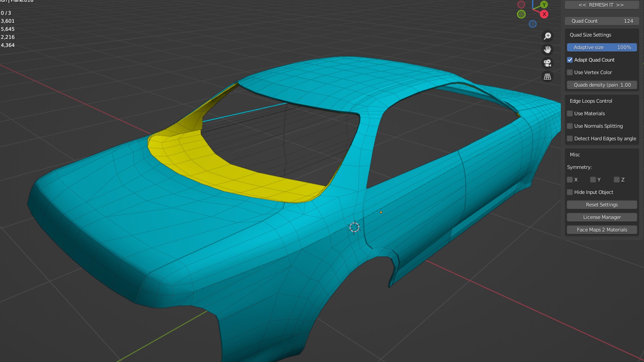Disable the Adapt Quad Count checkbox

[570, 60]
